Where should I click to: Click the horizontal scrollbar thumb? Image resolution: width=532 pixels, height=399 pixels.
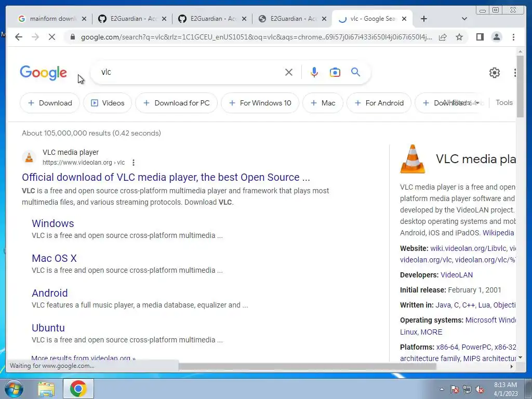coord(307,366)
